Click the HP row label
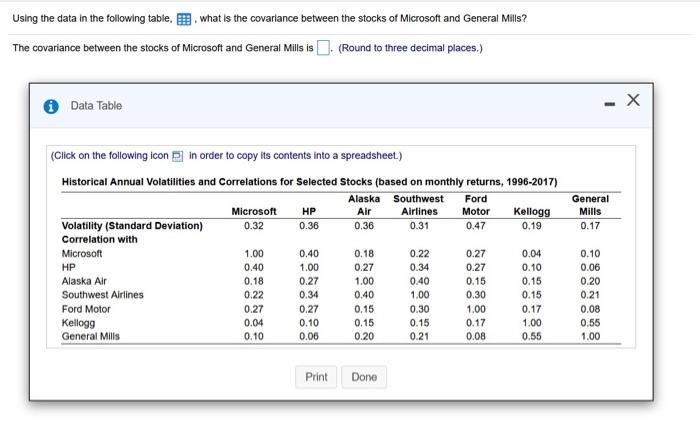The image size is (700, 431). click(68, 267)
